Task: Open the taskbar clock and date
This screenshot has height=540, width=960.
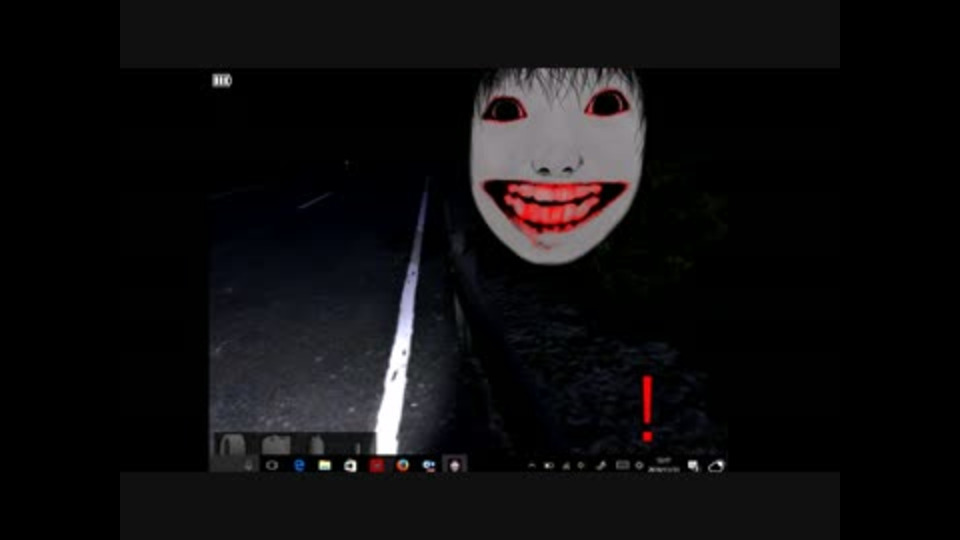Action: tap(664, 465)
